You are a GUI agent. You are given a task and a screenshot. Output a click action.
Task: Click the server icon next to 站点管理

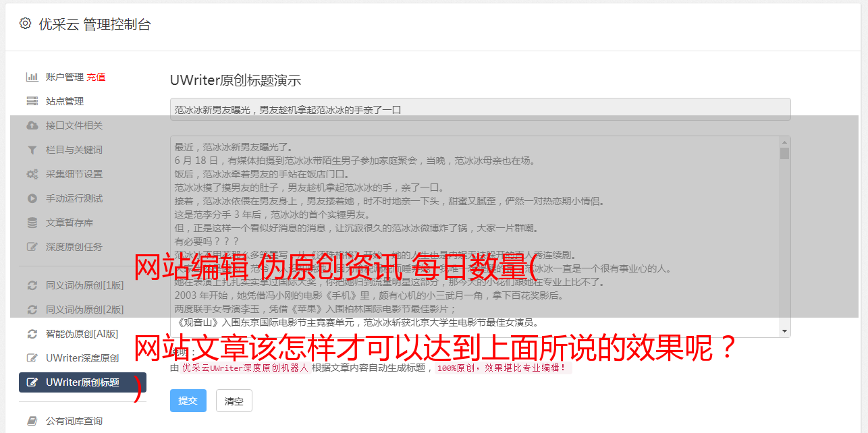point(32,101)
